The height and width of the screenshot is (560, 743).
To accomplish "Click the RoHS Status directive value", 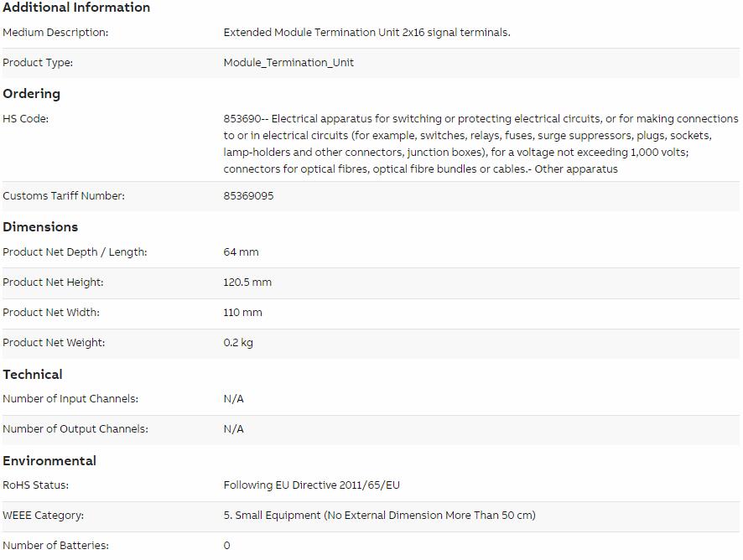I will tap(311, 485).
